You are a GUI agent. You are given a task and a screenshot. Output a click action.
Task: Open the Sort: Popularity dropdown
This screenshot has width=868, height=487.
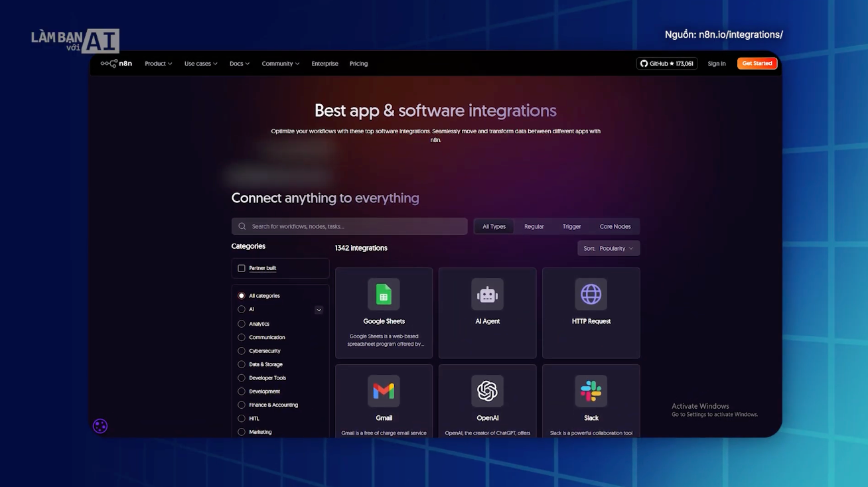609,248
